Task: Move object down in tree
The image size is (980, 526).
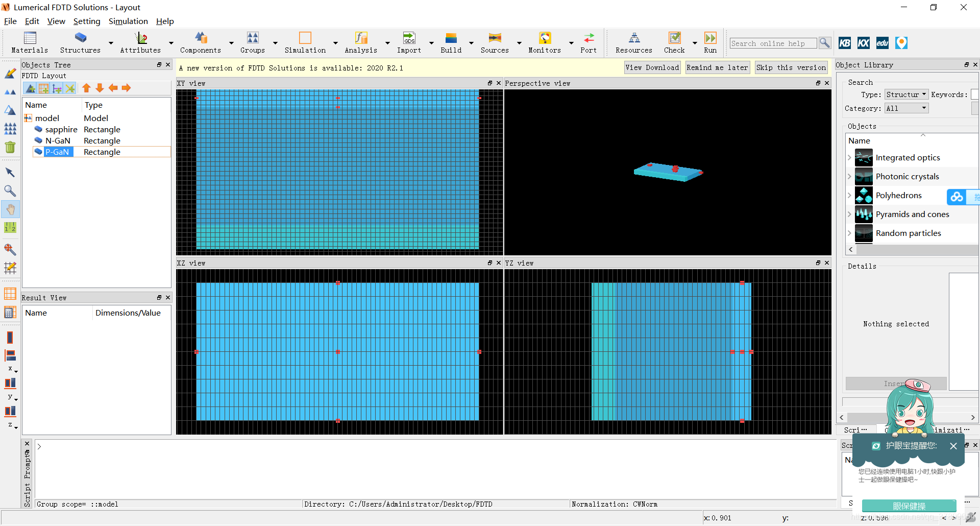Action: (100, 88)
